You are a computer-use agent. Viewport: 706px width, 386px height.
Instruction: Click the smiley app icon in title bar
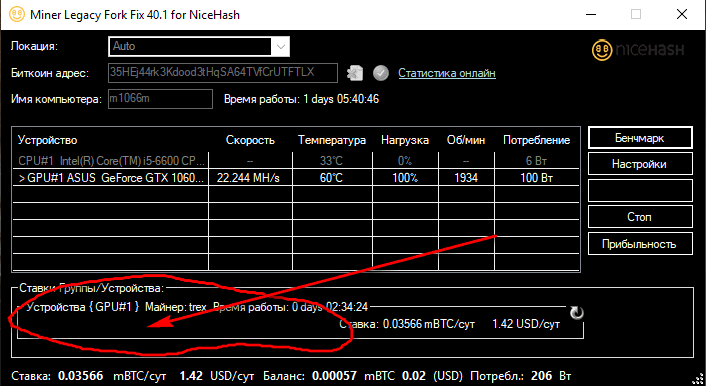point(17,14)
